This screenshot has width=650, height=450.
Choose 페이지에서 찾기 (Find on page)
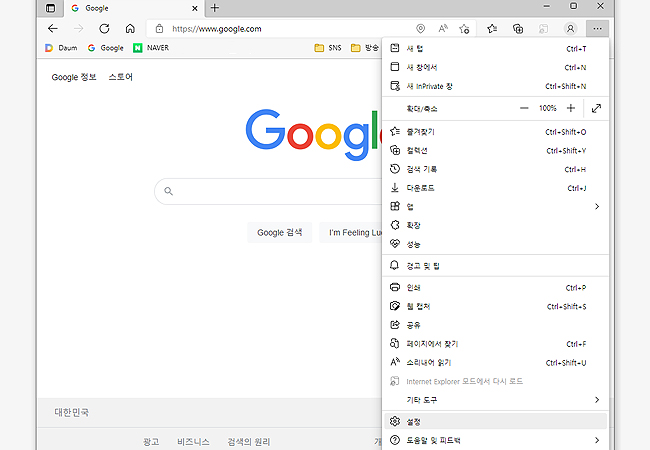click(x=495, y=344)
